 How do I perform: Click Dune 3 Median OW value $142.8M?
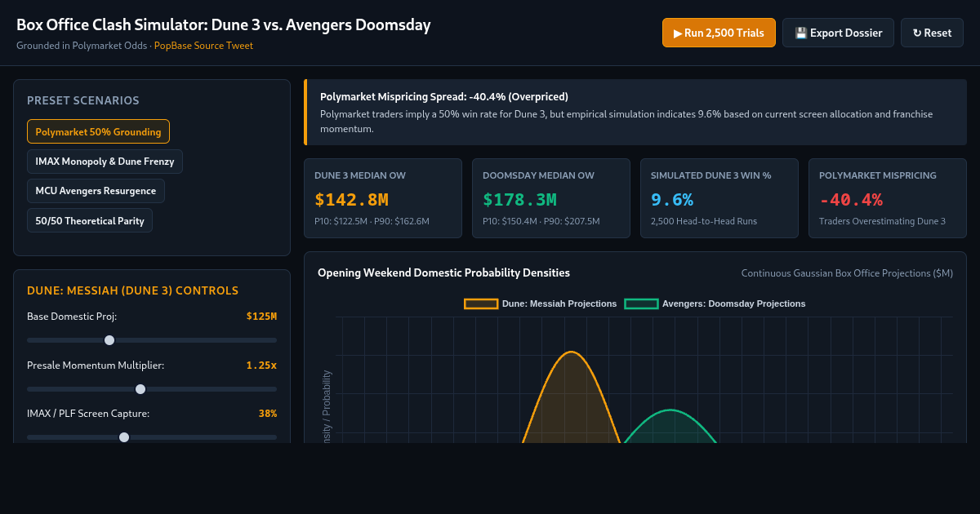351,200
